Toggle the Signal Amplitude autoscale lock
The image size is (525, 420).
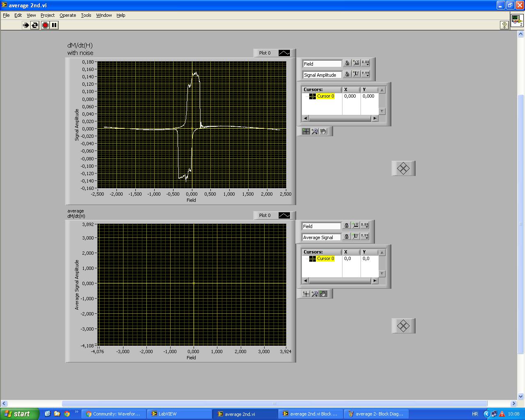click(x=347, y=74)
